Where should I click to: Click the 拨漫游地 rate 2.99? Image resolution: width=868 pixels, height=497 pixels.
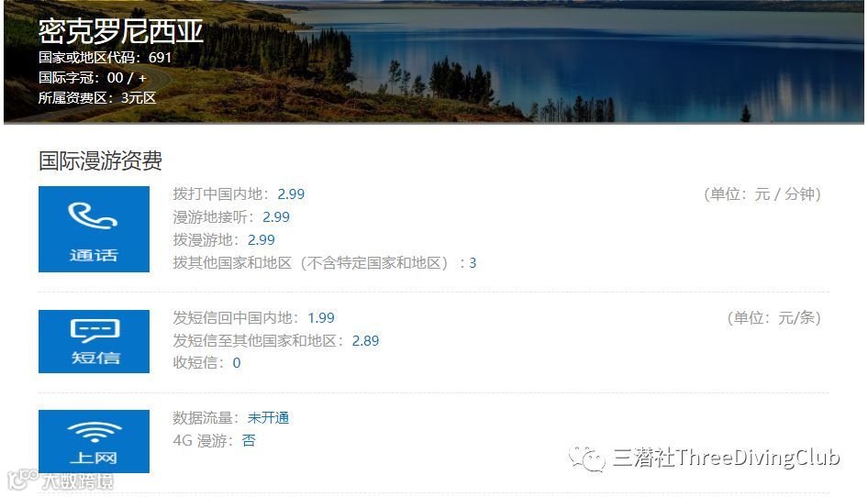pyautogui.click(x=261, y=239)
